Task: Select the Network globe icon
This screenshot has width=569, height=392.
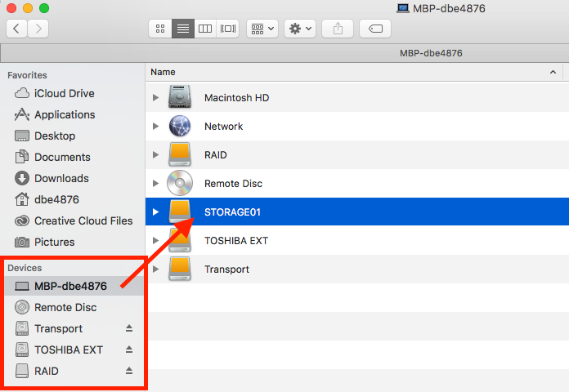Action: pos(180,126)
